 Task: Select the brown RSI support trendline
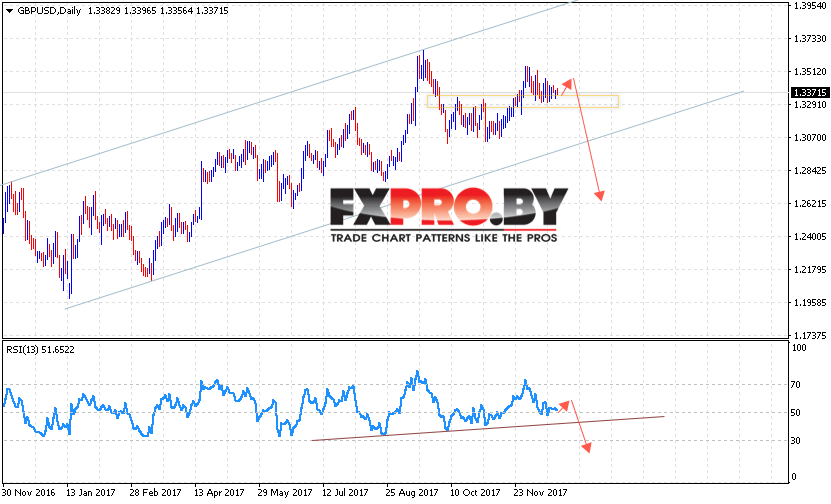pos(488,428)
